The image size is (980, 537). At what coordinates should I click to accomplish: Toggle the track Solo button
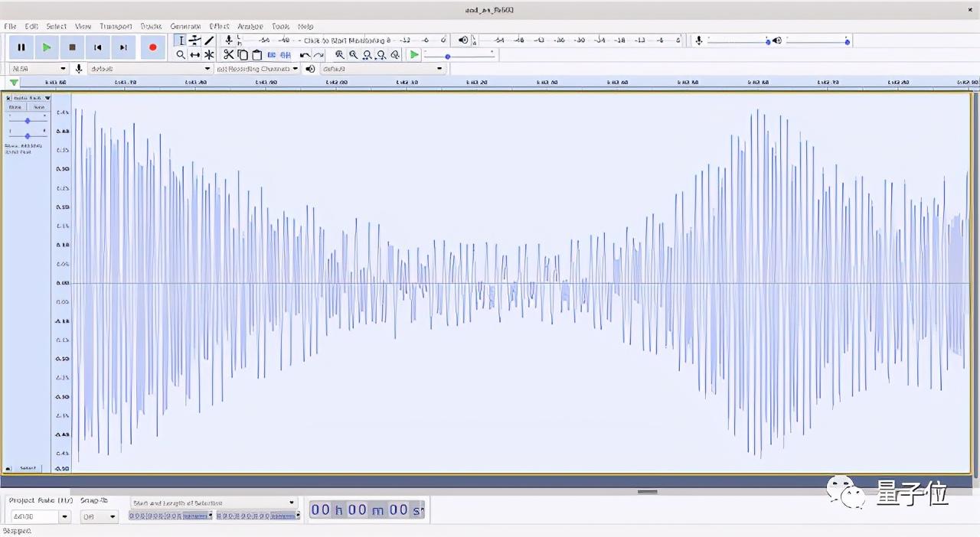tap(38, 108)
